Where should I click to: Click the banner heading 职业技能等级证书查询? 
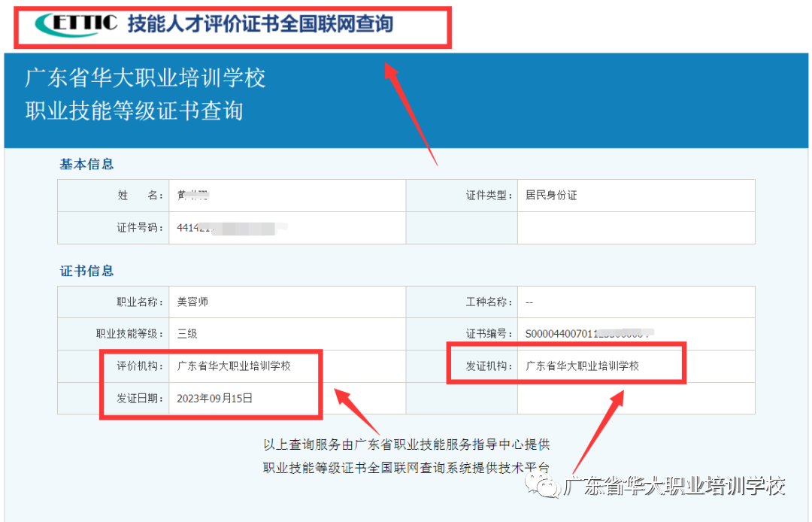(x=134, y=111)
